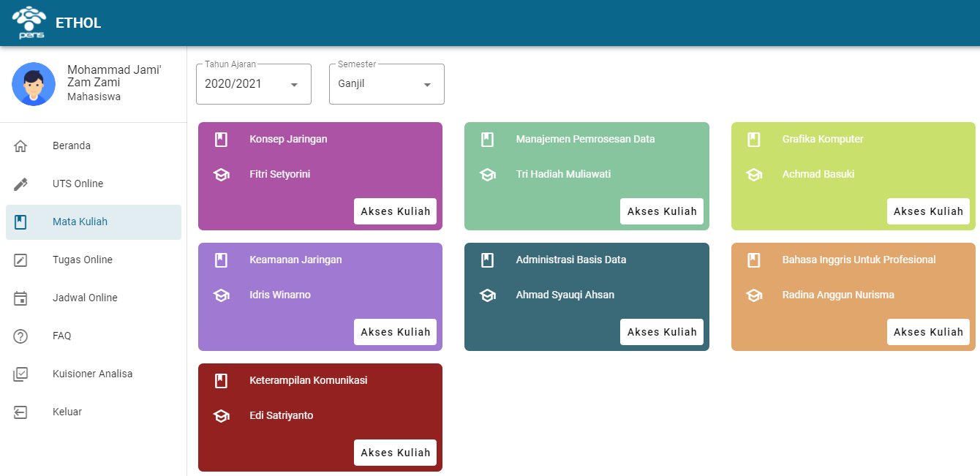Open Akses Kuliah for Konsep Jaringan
This screenshot has width=980, height=476.
[x=395, y=211]
